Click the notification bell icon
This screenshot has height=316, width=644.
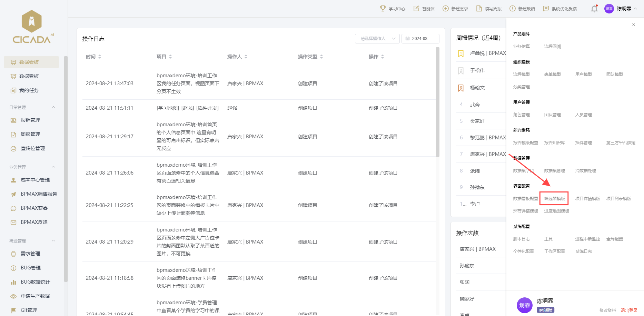(x=594, y=9)
